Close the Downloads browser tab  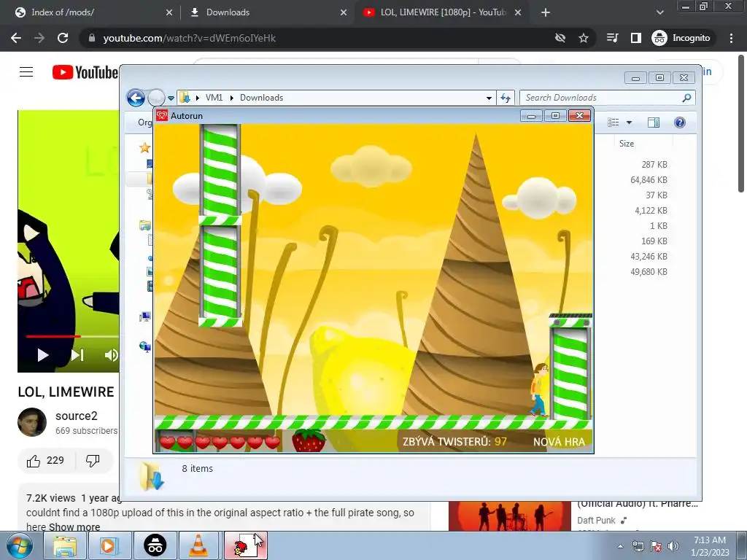[344, 12]
